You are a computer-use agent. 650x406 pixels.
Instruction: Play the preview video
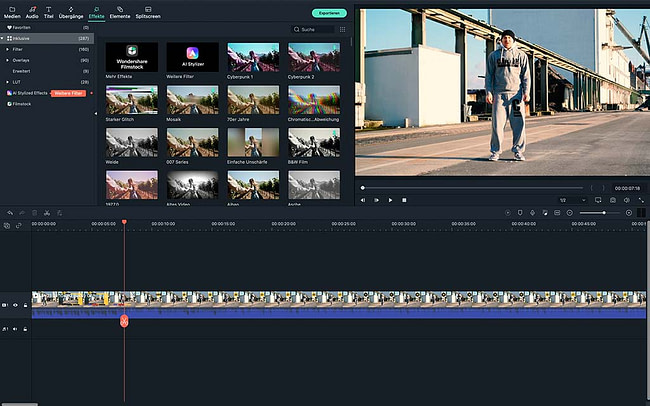pos(390,200)
